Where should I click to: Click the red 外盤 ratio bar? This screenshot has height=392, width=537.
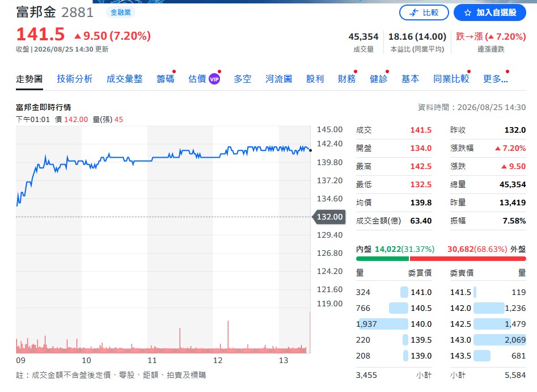pyautogui.click(x=468, y=259)
